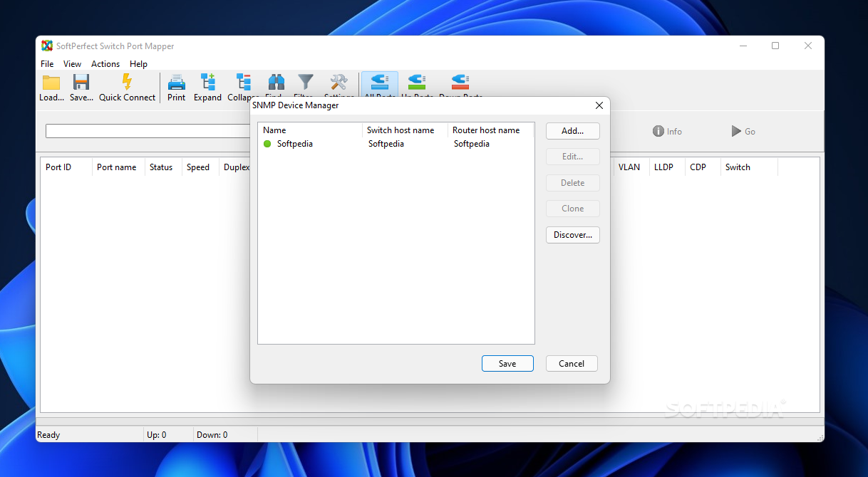Click the CDP column header
This screenshot has width=868, height=477.
[x=703, y=167]
